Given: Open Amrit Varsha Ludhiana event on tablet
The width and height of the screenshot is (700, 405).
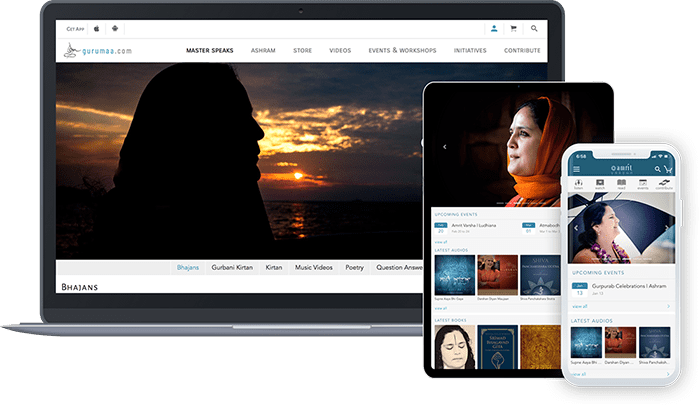Looking at the screenshot, I should tap(473, 225).
